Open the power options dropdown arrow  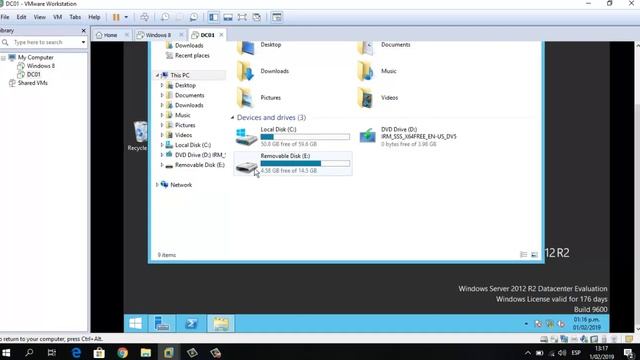click(126, 17)
